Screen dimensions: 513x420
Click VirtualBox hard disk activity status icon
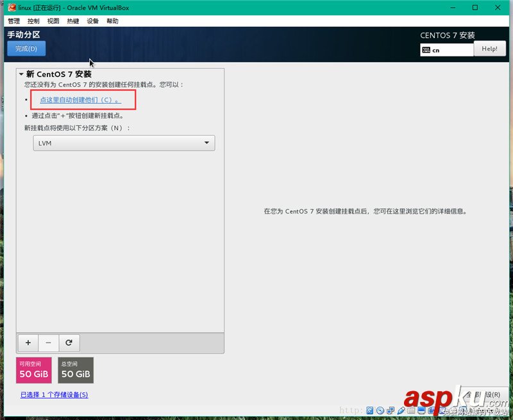tap(370, 410)
